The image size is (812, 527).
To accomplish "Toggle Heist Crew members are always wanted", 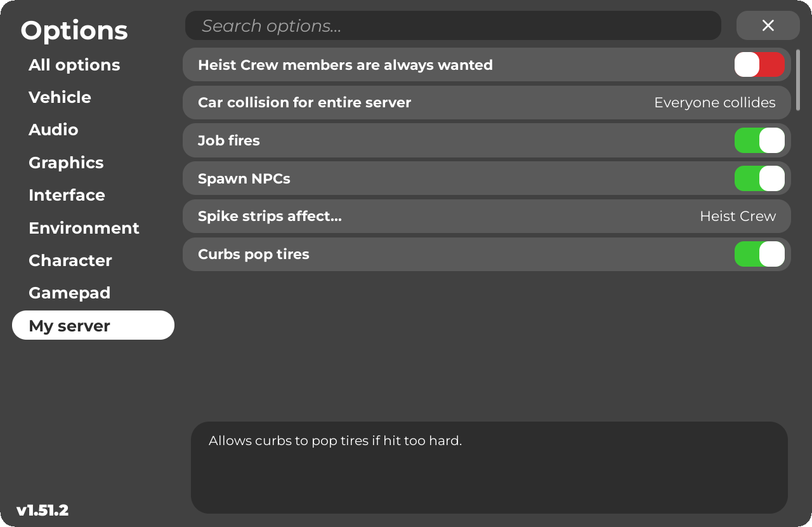I will click(759, 65).
